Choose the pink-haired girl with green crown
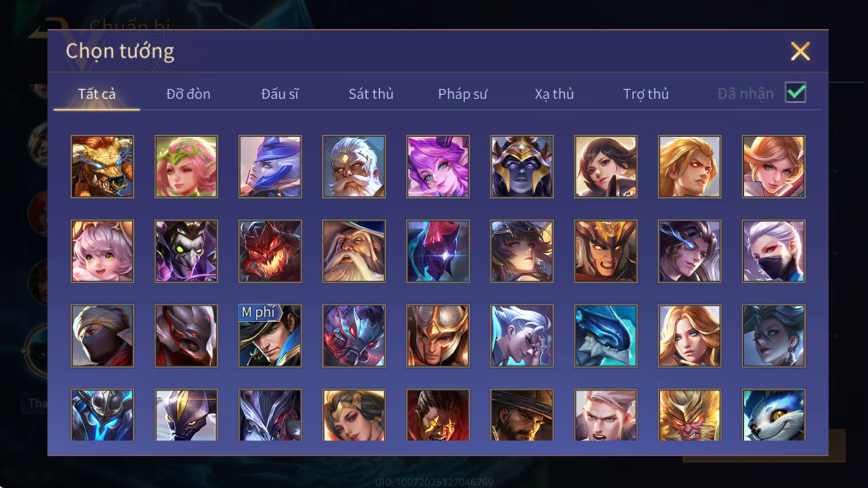Viewport: 868px width, 488px height. 186,166
